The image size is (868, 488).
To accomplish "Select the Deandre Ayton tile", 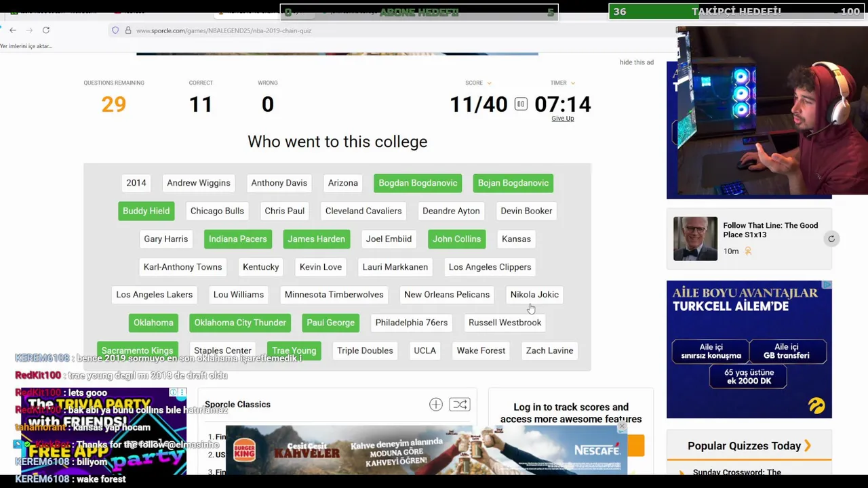I will point(451,211).
